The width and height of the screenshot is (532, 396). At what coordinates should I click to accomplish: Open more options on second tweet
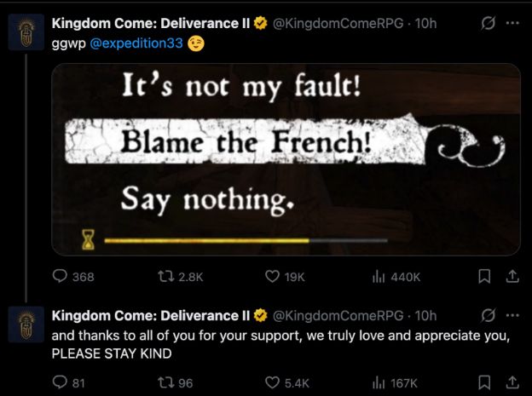512,315
